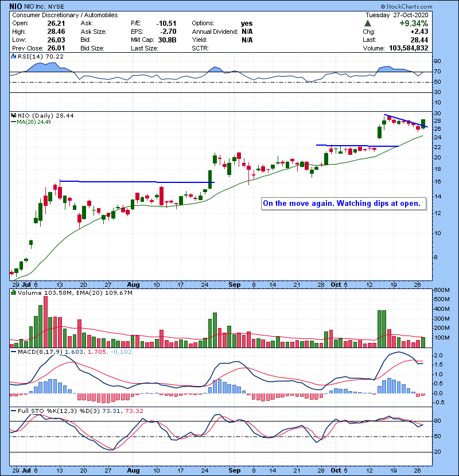Click the Volume bar icon
Image resolution: width=459 pixels, height=476 pixels.
click(14, 292)
